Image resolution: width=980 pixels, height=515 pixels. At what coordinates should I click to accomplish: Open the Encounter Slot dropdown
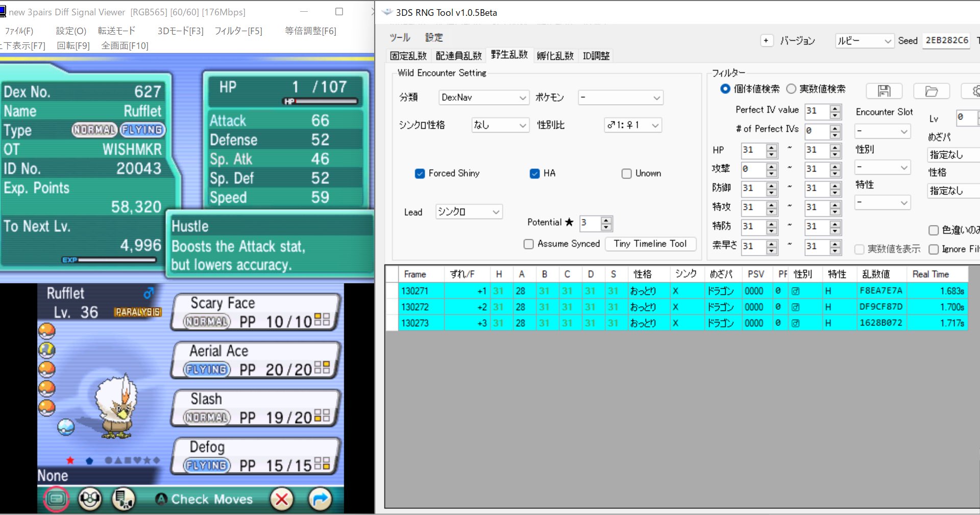click(883, 131)
